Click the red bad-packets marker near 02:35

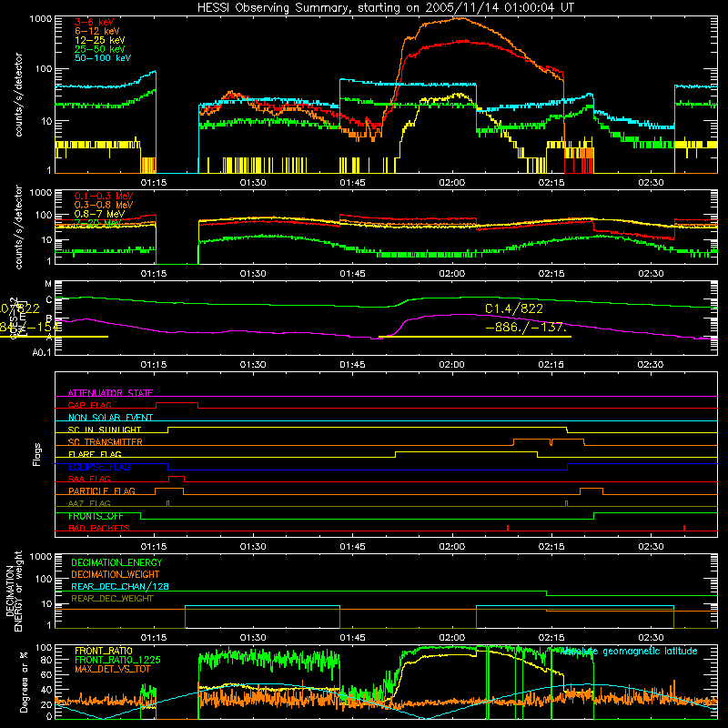tap(684, 528)
